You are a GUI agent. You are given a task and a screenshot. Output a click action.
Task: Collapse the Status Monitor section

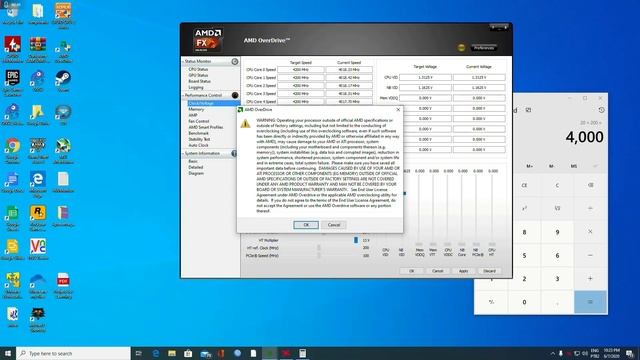tap(183, 62)
